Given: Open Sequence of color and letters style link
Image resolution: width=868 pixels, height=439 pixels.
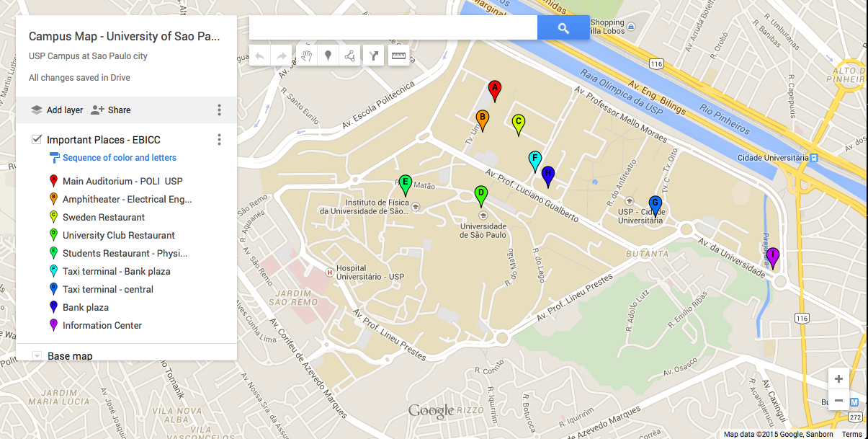Looking at the screenshot, I should coord(120,158).
